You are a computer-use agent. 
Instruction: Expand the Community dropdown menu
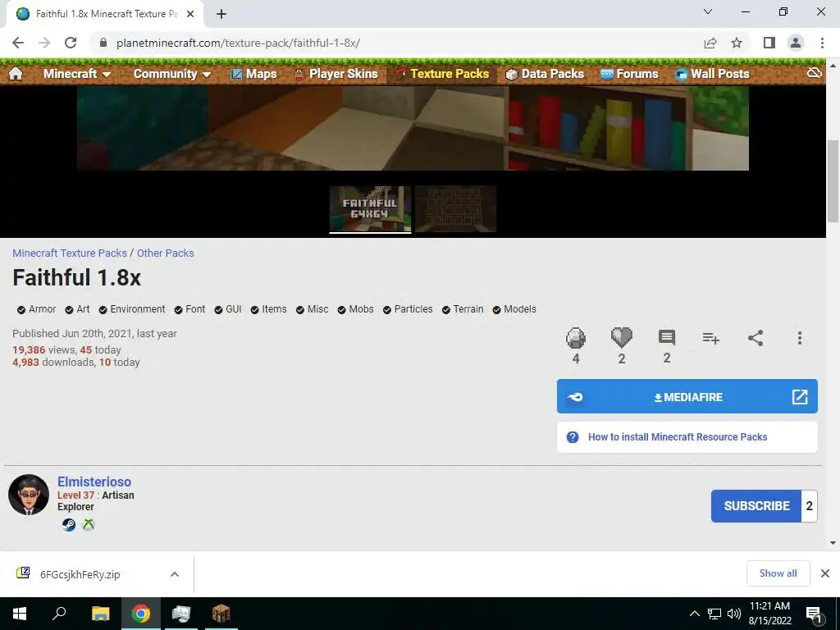click(172, 74)
